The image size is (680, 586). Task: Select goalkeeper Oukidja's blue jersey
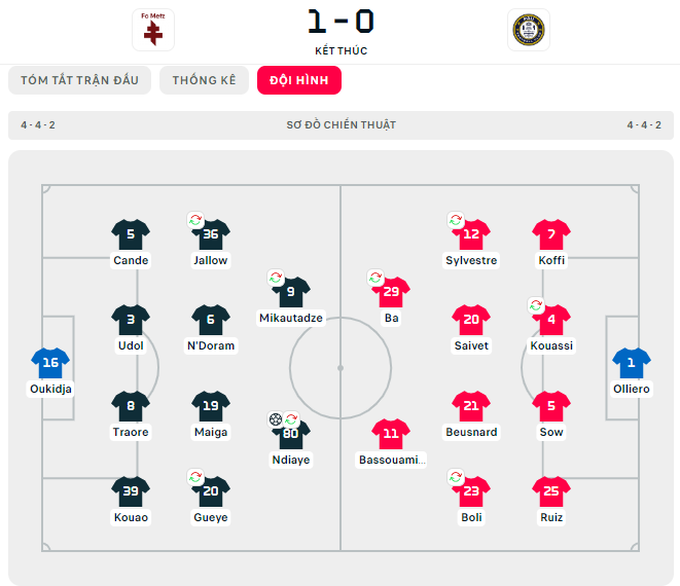pos(51,363)
